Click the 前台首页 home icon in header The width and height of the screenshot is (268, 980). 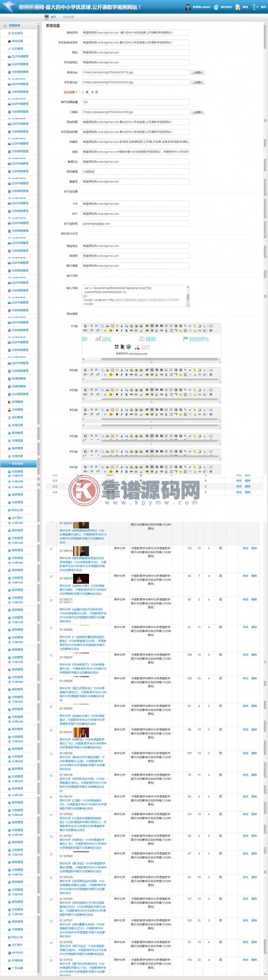tap(216, 7)
